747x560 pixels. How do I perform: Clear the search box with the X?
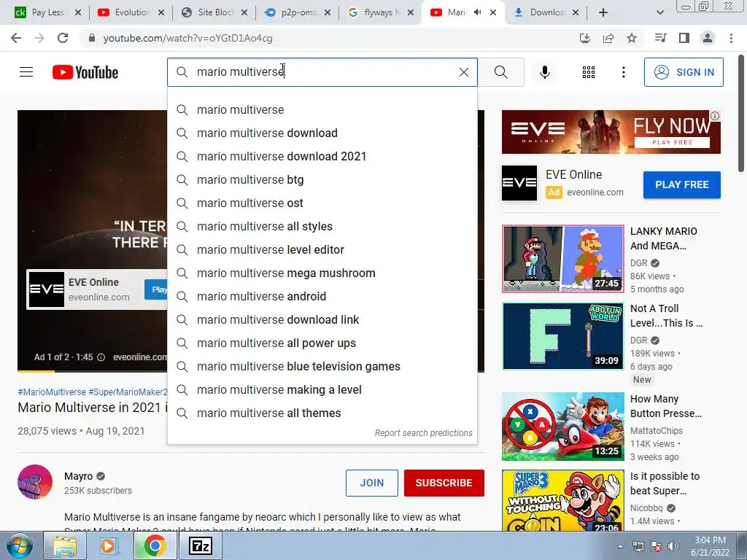click(x=463, y=72)
